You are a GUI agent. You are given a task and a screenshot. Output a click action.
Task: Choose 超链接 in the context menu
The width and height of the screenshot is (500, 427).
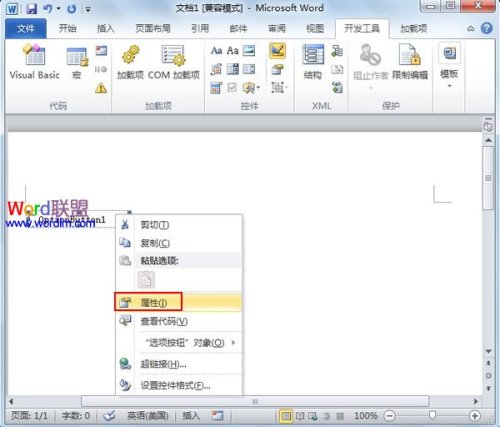pos(179,364)
